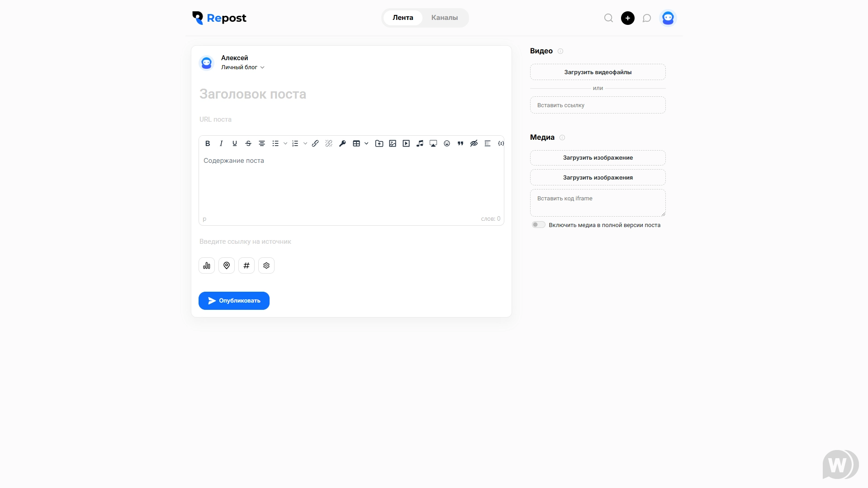Add a blockquote to the post
Viewport: 868px width, 488px height.
tap(460, 143)
